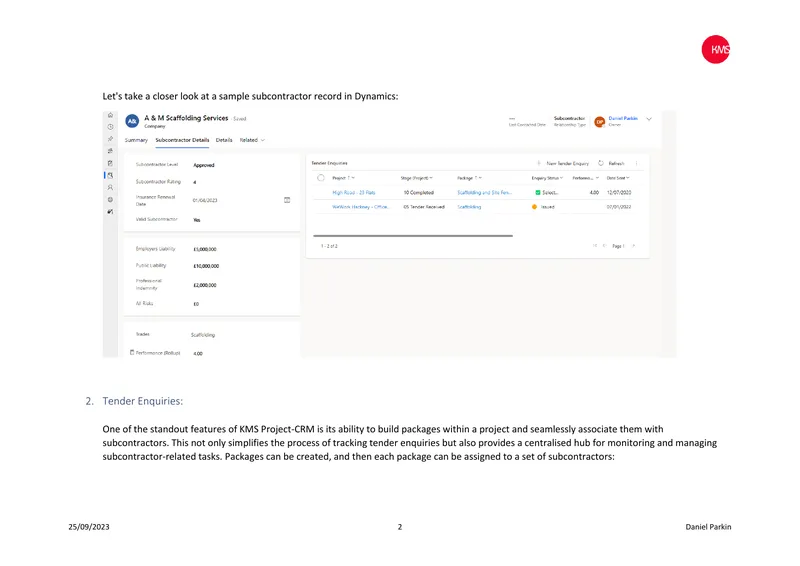Open the High Road - 23 Flats project link
Image resolution: width=800 pixels, height=566 pixels.
(354, 192)
